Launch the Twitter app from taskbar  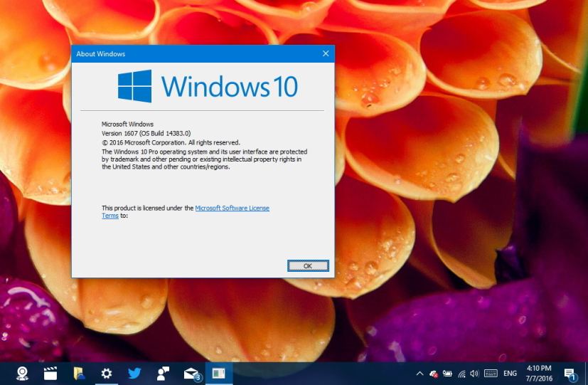[x=134, y=373]
